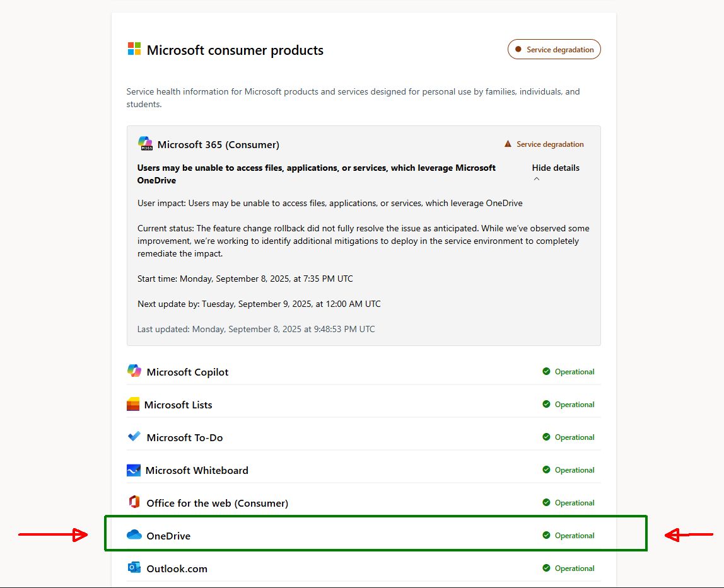This screenshot has height=588, width=724.
Task: Click the Last updated timestamp line
Action: point(256,329)
